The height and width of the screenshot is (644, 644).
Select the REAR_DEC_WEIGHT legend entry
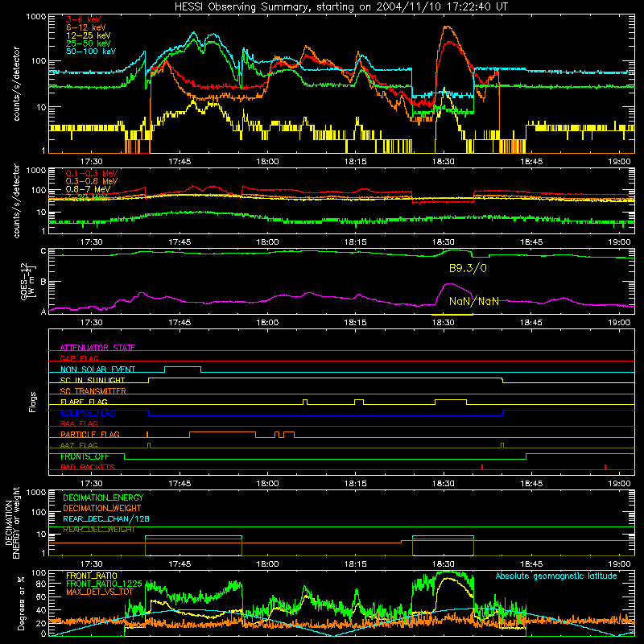pos(98,530)
